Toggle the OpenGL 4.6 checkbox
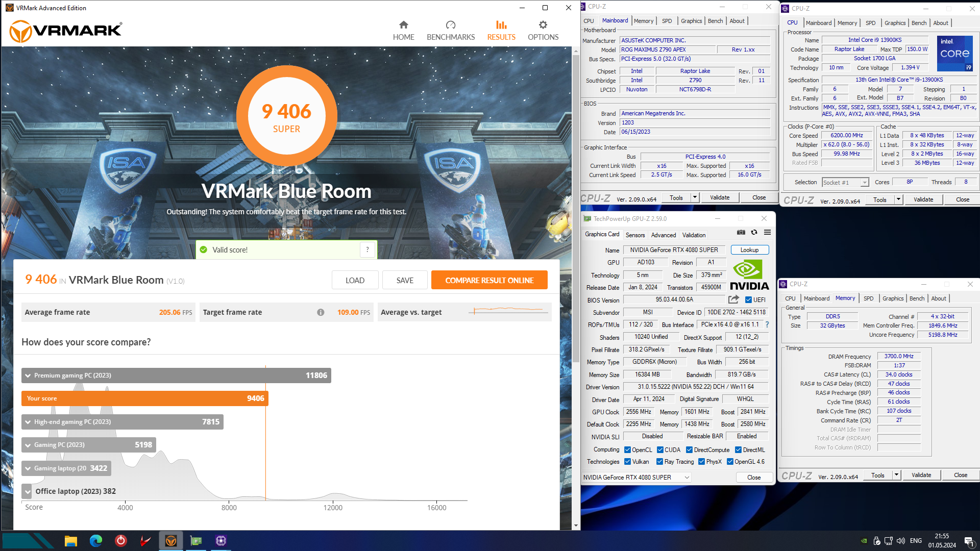Viewport: 980px width, 551px height. pyautogui.click(x=730, y=461)
